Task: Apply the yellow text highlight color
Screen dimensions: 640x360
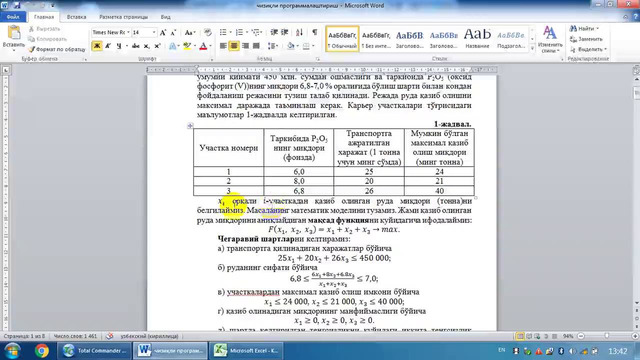Action: 187,46
